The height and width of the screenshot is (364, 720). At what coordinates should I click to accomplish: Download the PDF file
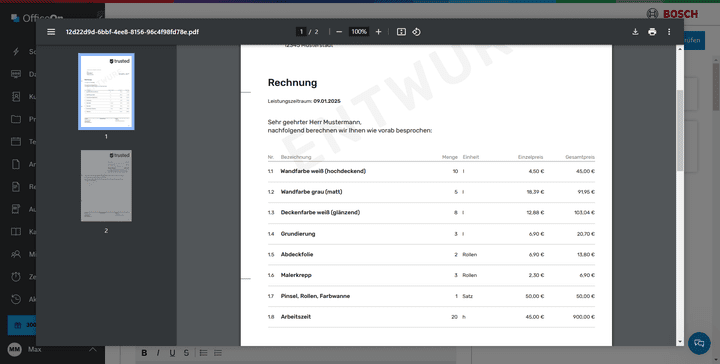635,32
